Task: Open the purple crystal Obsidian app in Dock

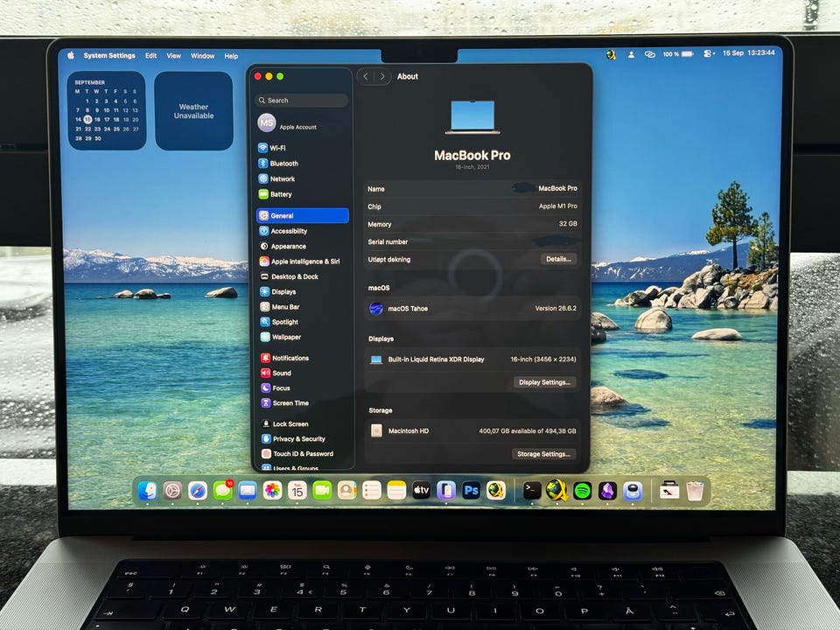Action: click(607, 491)
